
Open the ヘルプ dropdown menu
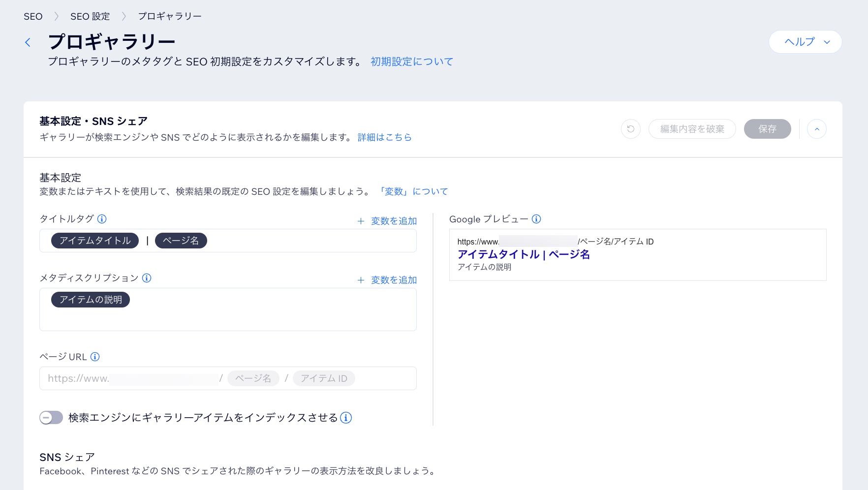tap(805, 42)
